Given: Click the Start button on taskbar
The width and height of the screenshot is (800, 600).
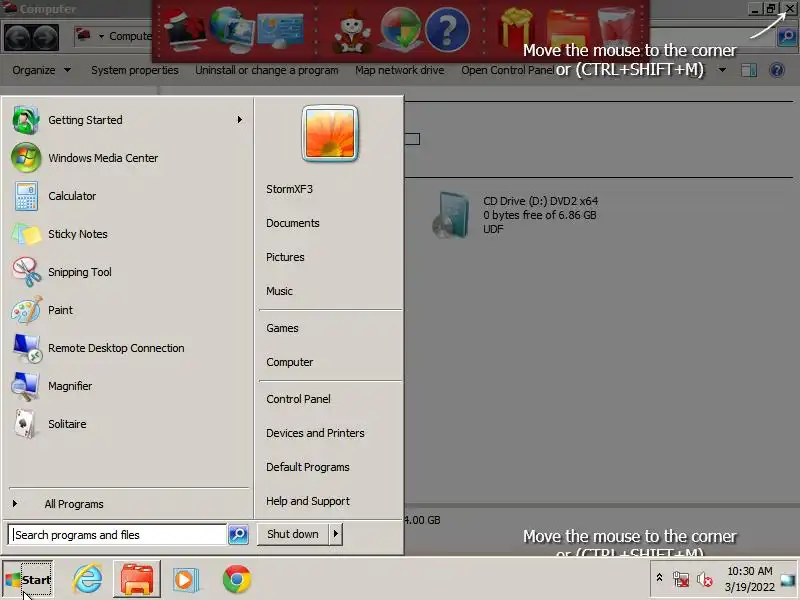Looking at the screenshot, I should coord(28,579).
